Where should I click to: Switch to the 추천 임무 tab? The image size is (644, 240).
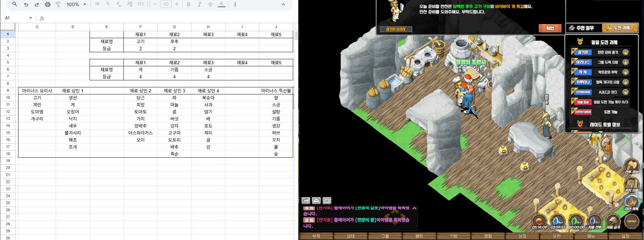pos(583,28)
